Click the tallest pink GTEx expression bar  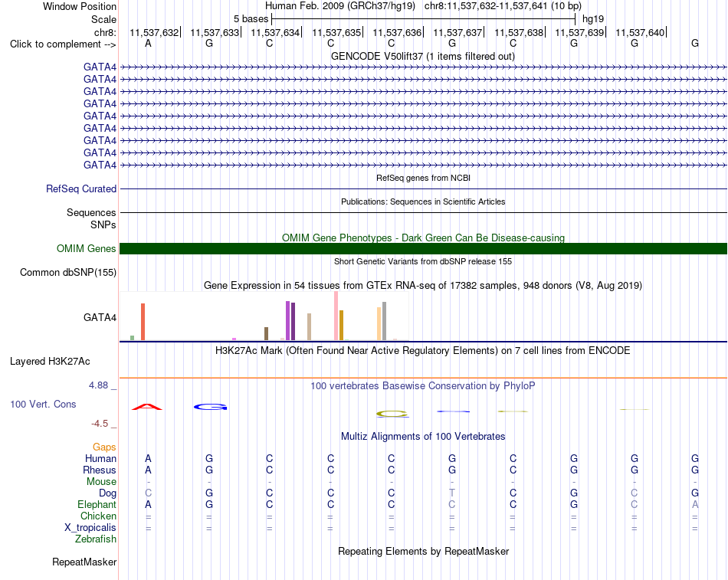336,316
